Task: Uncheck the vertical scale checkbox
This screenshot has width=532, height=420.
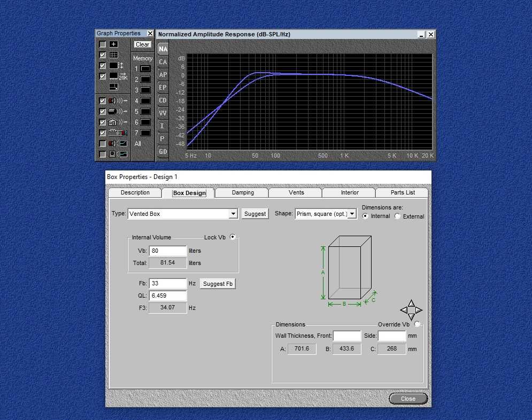Action: tap(103, 66)
